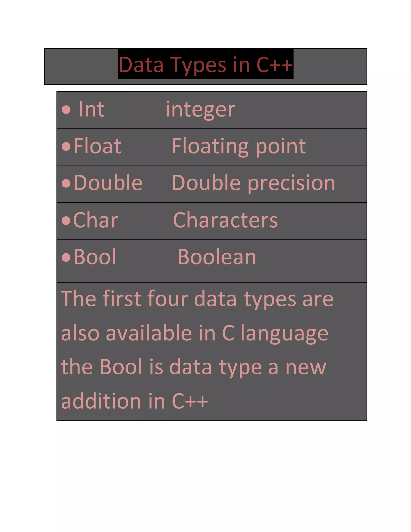Click the bullet before Double
Screen dimensions: 411x532
pyautogui.click(x=66, y=183)
